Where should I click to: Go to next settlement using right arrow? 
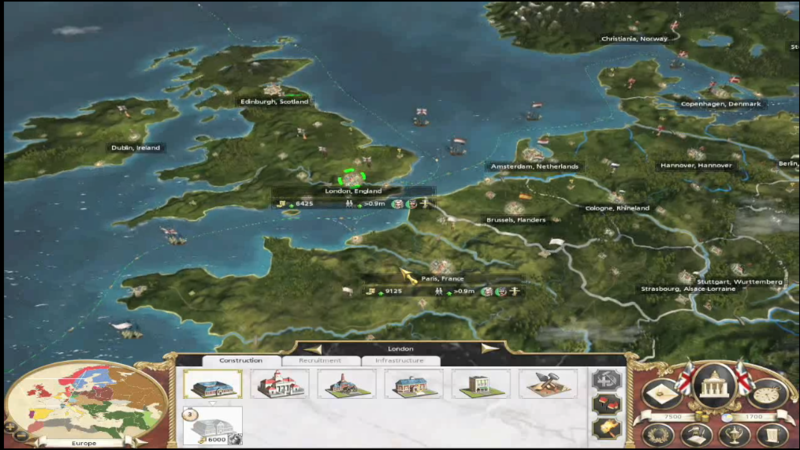tap(489, 349)
